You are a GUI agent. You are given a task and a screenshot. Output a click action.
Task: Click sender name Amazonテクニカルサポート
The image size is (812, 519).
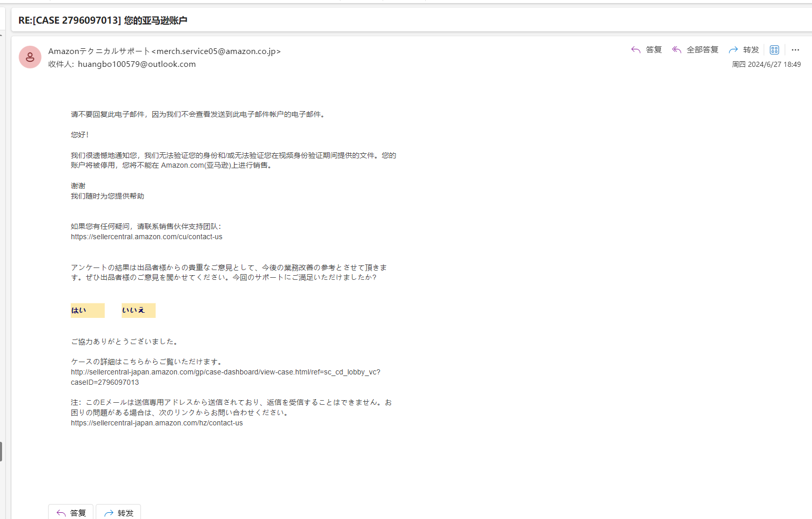[x=99, y=51]
